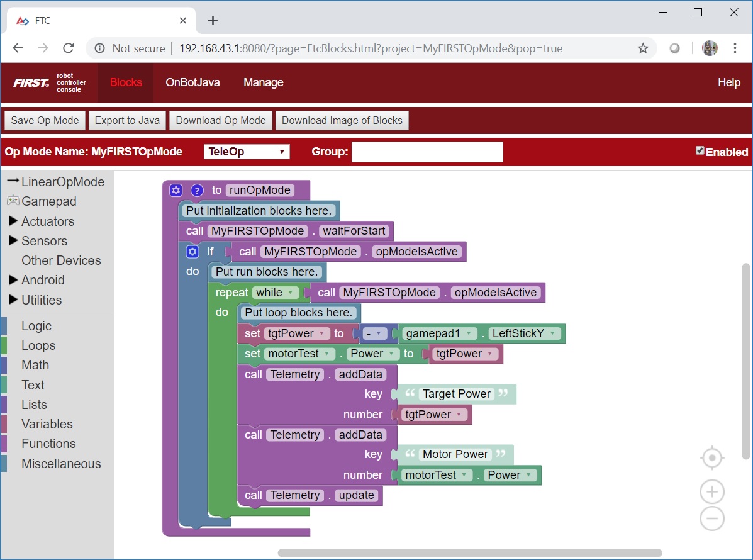Open the gear mutator on the runOpMode block

coord(176,189)
